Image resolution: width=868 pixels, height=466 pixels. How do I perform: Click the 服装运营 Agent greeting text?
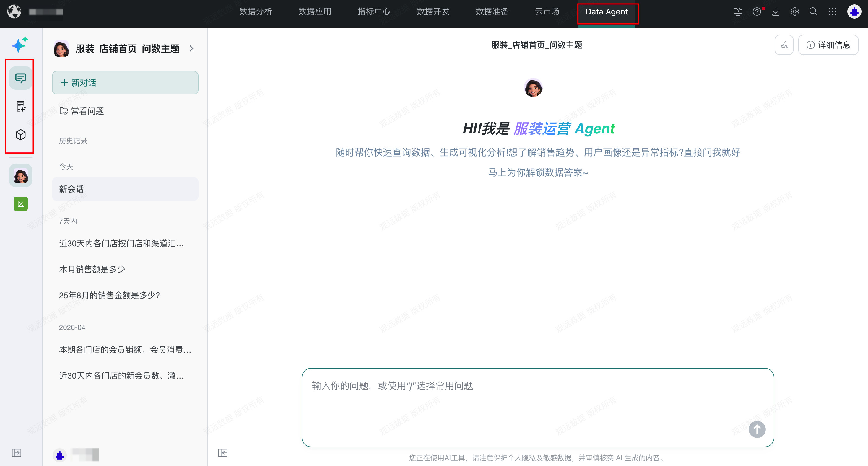(x=564, y=129)
